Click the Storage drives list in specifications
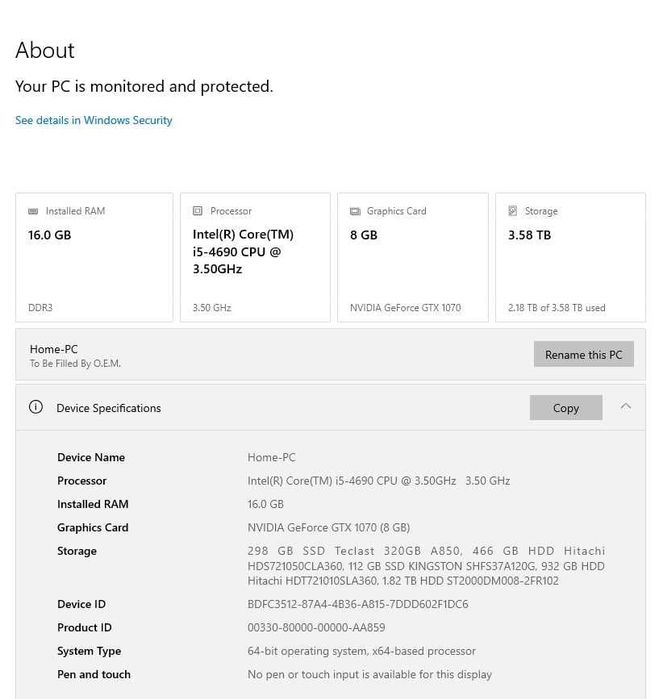 point(426,566)
